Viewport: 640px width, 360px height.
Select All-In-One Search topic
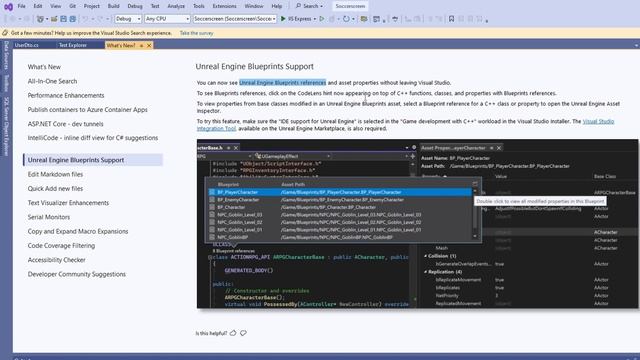[x=52, y=81]
